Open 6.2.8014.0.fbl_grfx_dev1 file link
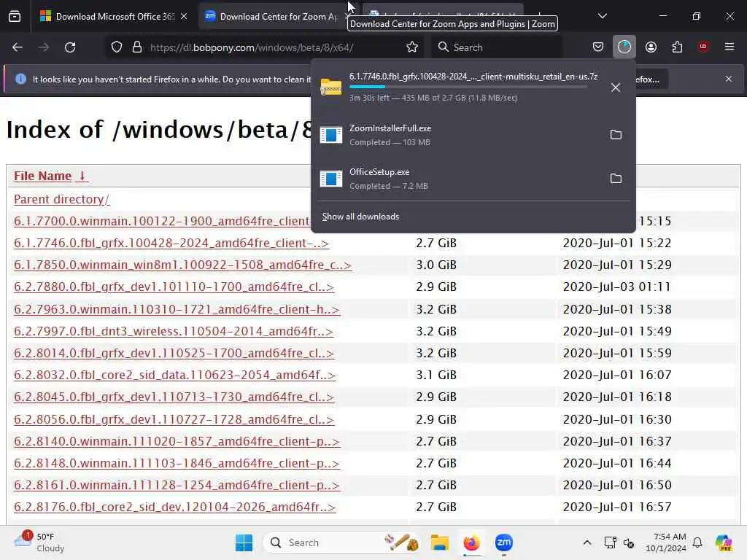 174,353
